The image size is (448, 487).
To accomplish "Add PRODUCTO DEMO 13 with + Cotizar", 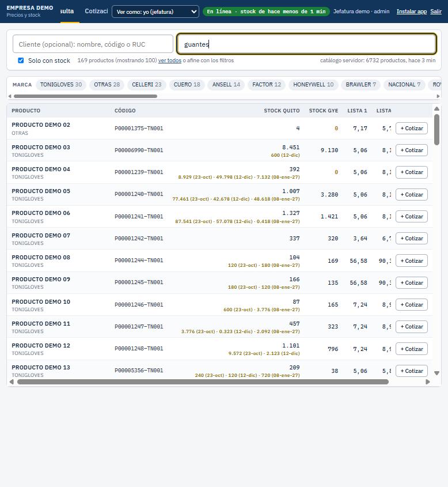I will pyautogui.click(x=412, y=371).
